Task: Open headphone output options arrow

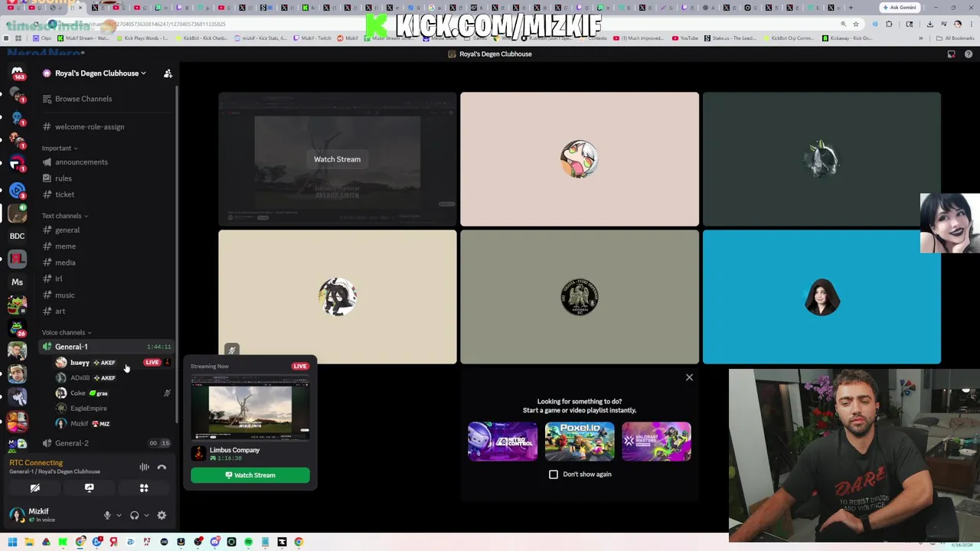Action: pos(146,516)
